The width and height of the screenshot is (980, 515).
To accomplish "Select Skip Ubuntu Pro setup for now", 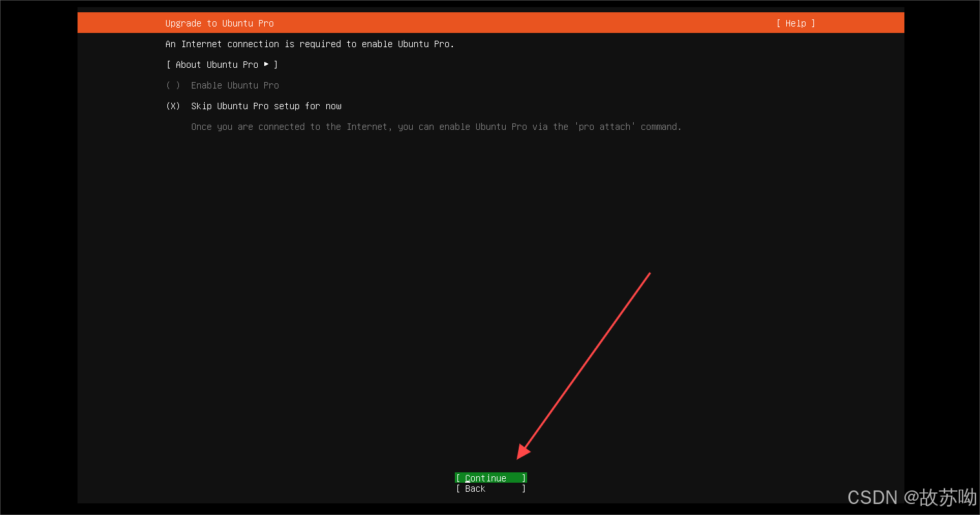I will [254, 106].
